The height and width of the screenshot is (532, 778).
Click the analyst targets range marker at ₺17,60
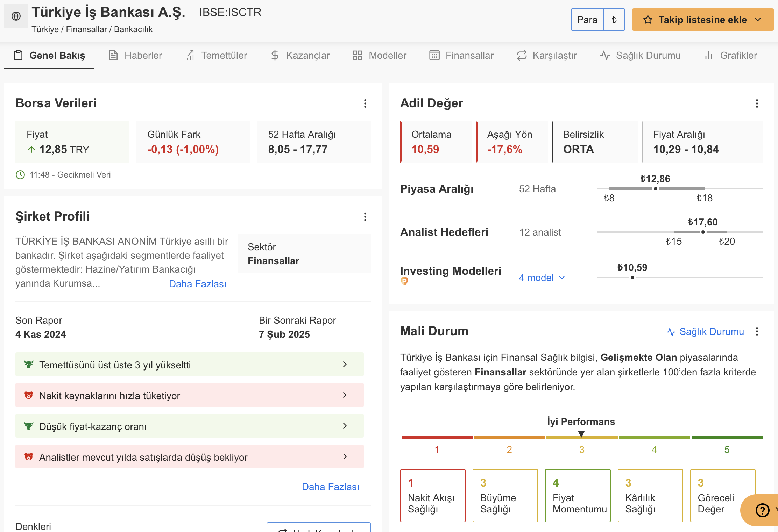tap(703, 232)
